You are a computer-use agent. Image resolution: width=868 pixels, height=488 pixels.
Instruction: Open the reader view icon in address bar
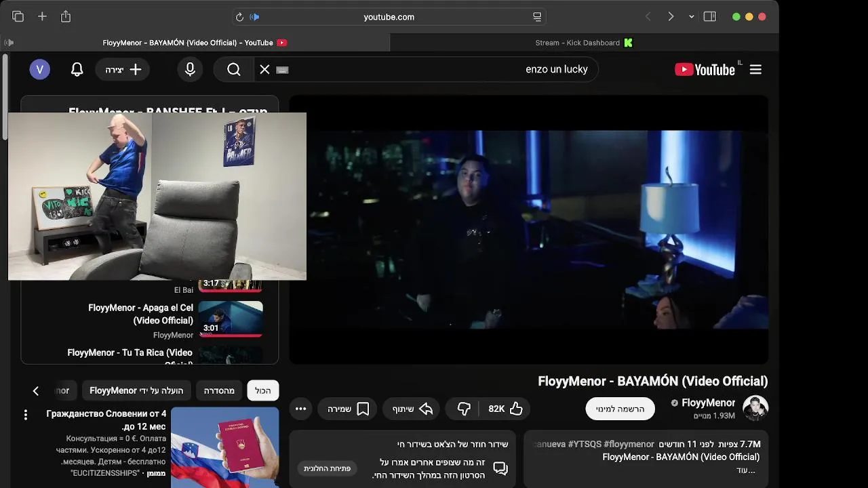pos(537,17)
